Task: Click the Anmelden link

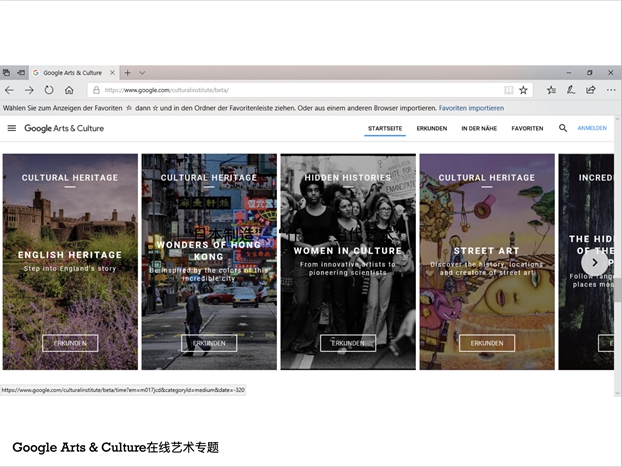Action: [x=592, y=128]
